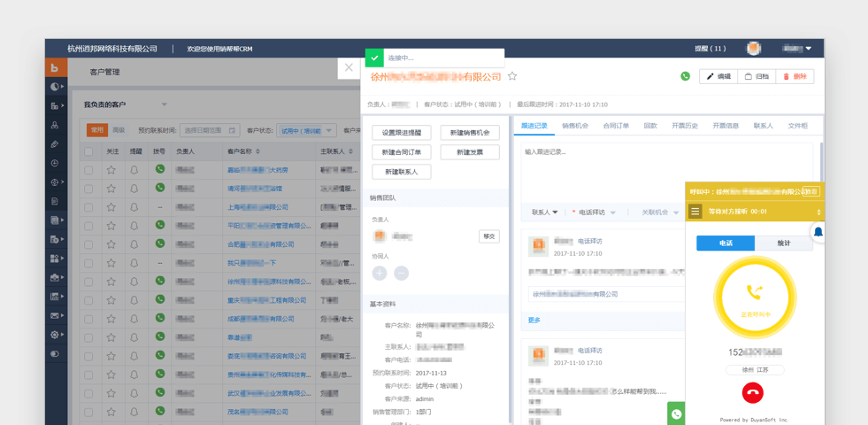The image size is (868, 425).
Task: Toggle the star in the first table row
Action: click(111, 170)
